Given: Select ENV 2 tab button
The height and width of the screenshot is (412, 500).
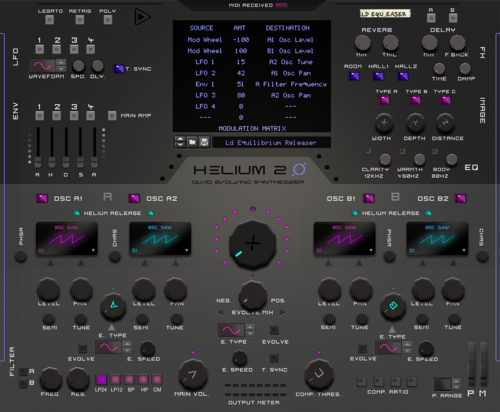Looking at the screenshot, I should [x=57, y=116].
